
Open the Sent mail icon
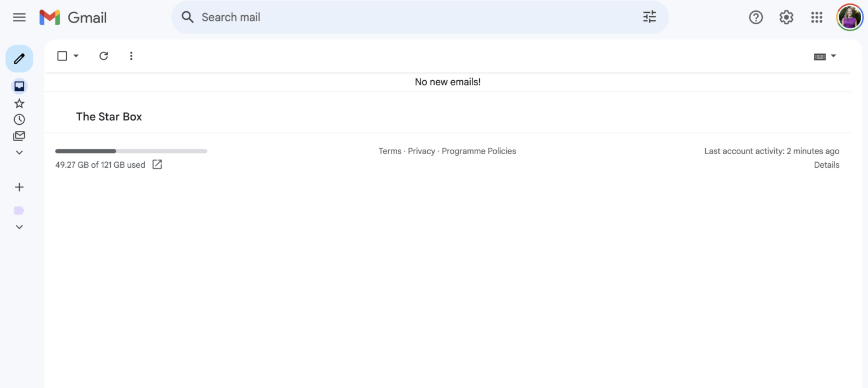pos(19,136)
